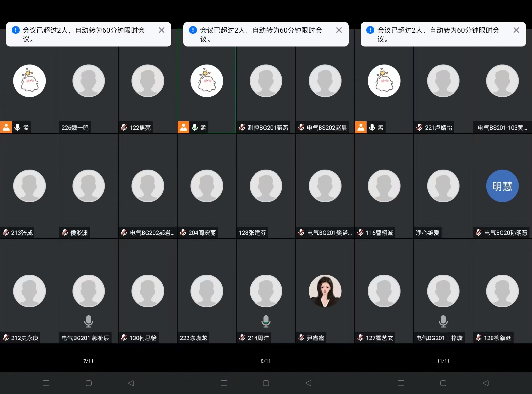Close the leftmost meeting limit notification
The width and height of the screenshot is (532, 394).
coord(161,30)
